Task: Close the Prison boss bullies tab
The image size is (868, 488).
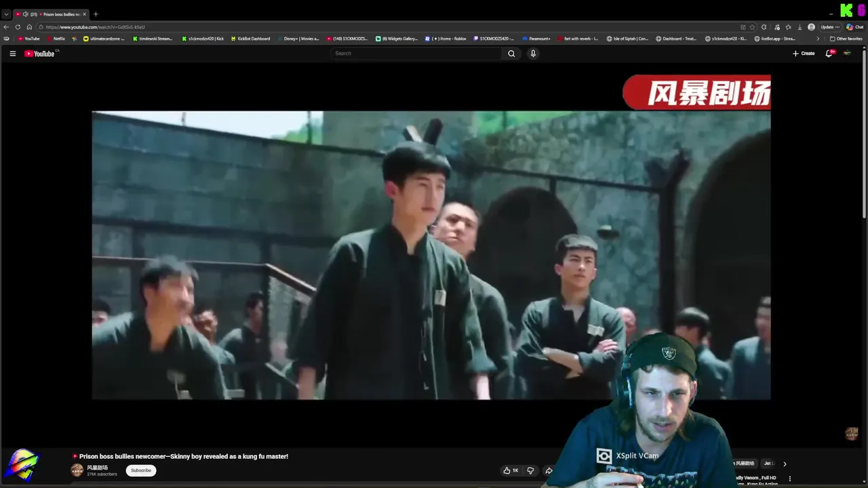Action: coord(85,14)
